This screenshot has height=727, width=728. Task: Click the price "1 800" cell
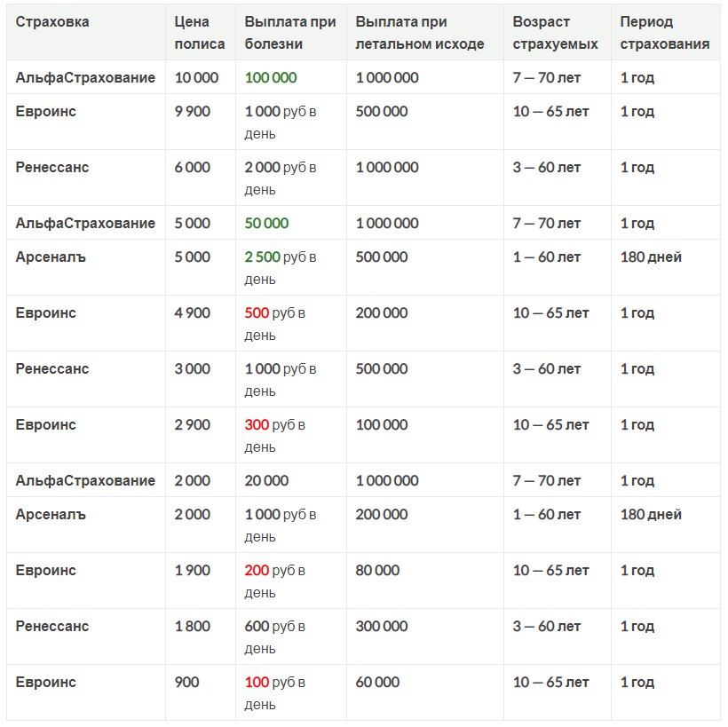click(193, 627)
